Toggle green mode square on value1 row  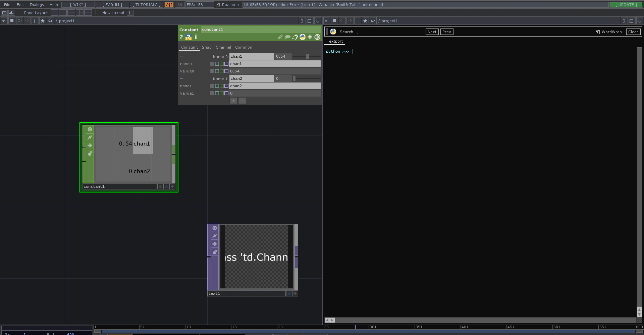point(222,93)
